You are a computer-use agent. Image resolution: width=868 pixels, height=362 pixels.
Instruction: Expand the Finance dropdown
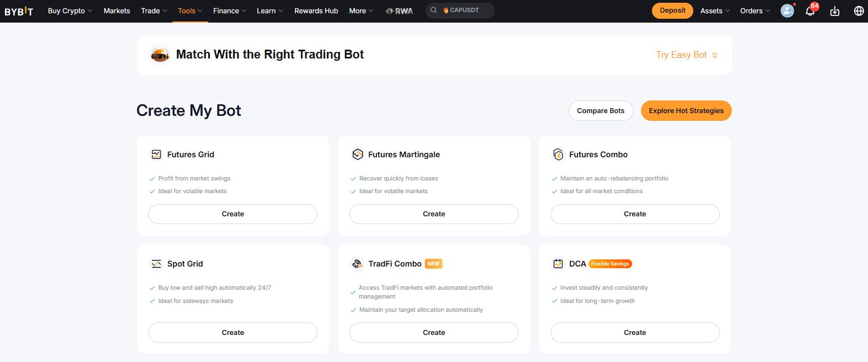(230, 10)
